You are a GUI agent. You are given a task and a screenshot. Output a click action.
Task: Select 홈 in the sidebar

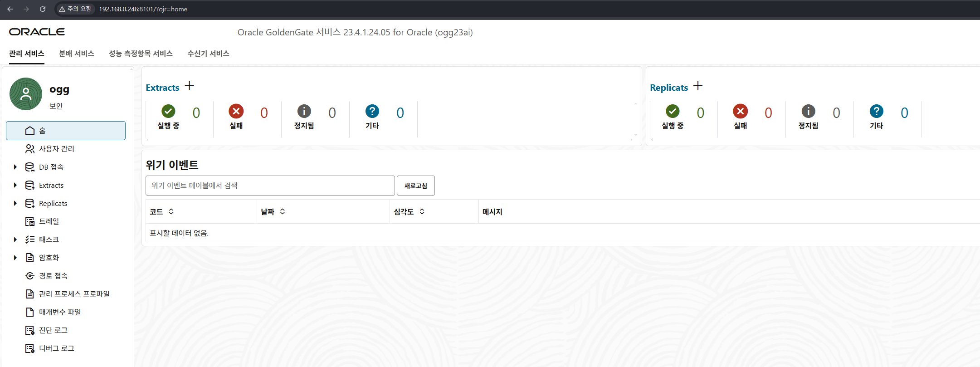point(66,131)
